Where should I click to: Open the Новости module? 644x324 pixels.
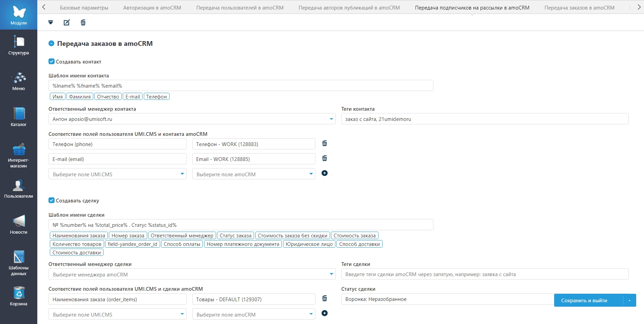tap(19, 224)
